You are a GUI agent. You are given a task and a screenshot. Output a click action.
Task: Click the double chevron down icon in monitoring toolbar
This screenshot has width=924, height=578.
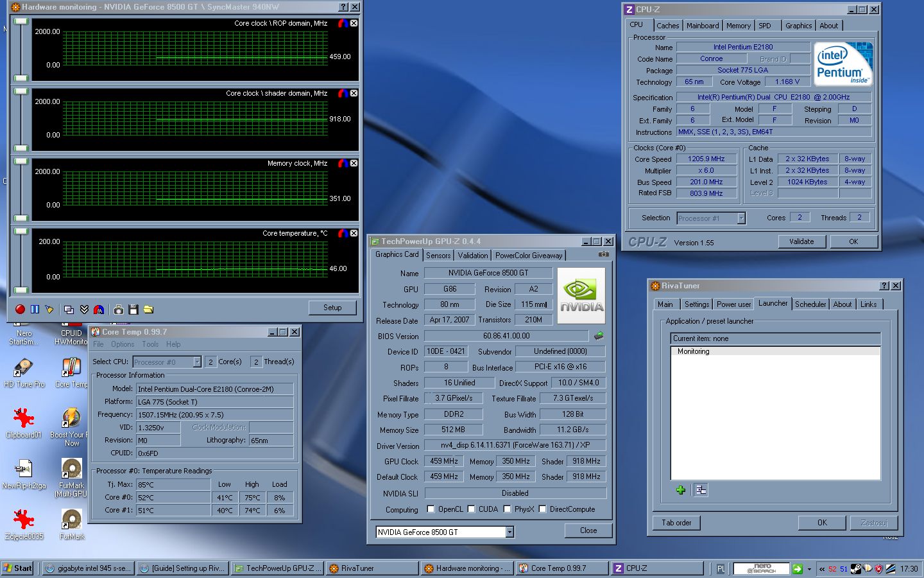(x=84, y=310)
